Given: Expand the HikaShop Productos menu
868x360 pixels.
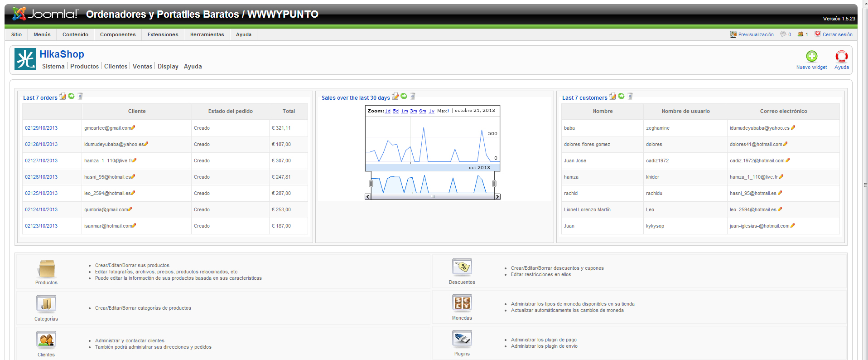Looking at the screenshot, I should pos(84,66).
